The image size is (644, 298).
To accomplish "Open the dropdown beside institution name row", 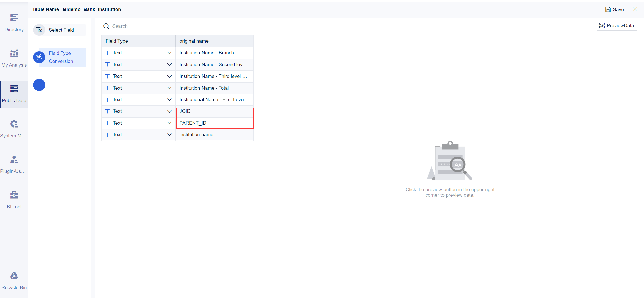I will click(x=169, y=134).
